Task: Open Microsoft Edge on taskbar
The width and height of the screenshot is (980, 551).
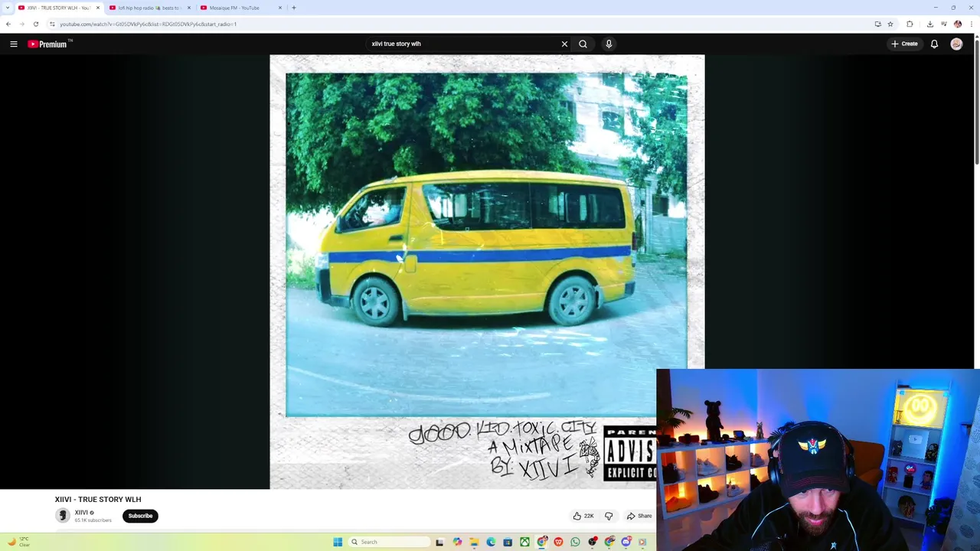Action: tap(491, 542)
